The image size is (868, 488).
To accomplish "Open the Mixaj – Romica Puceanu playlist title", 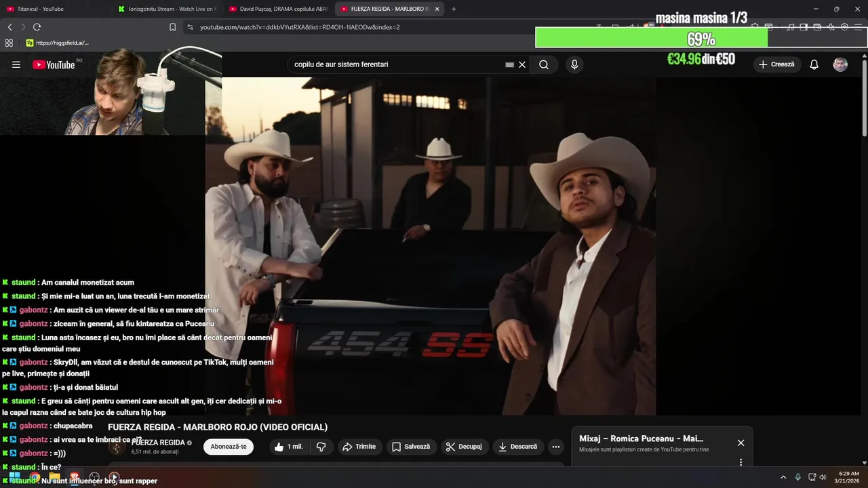I will [641, 439].
